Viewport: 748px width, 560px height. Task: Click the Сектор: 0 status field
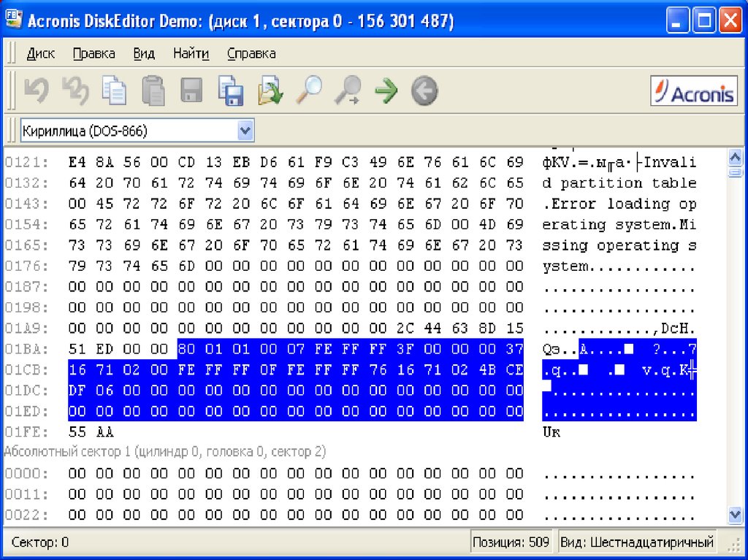(x=40, y=542)
